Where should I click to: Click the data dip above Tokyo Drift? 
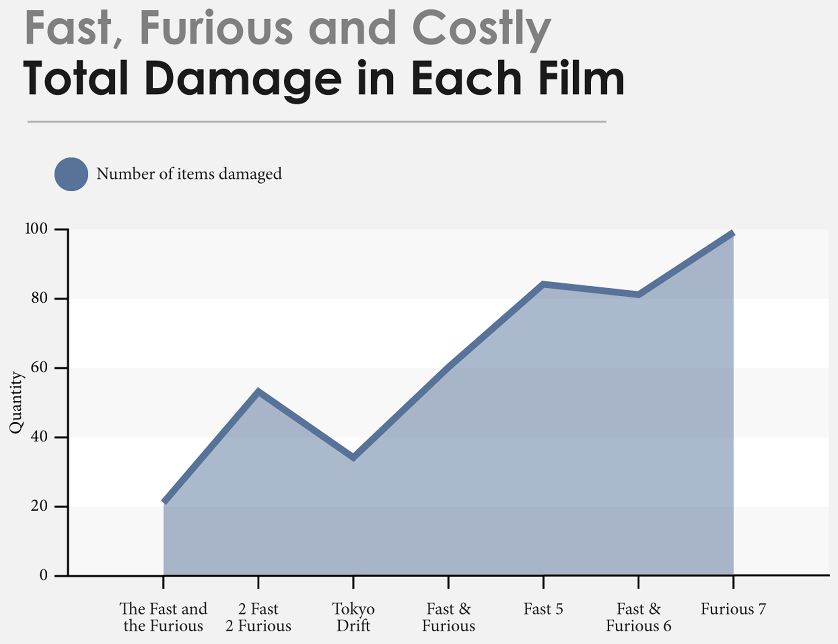click(x=353, y=457)
